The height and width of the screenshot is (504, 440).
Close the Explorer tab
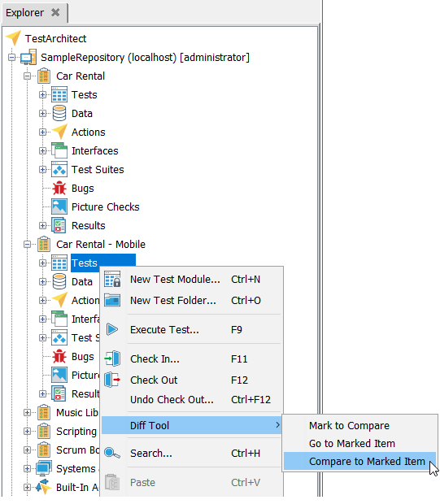pyautogui.click(x=55, y=12)
